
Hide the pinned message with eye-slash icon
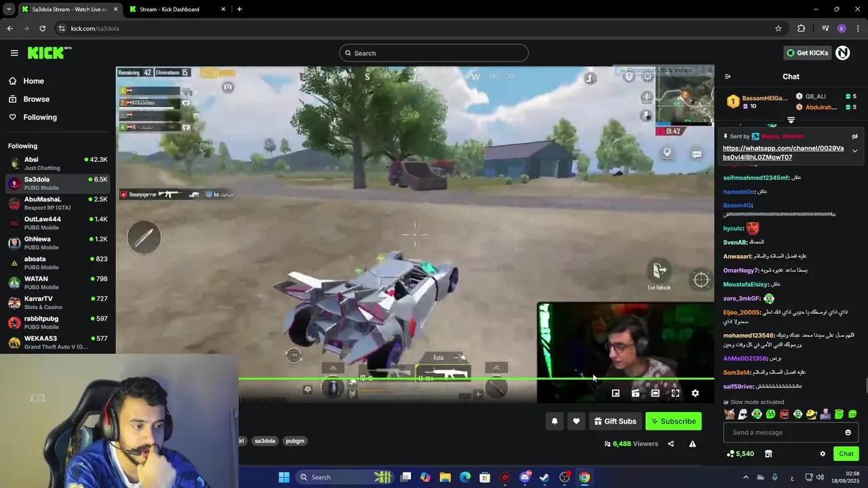coord(854,136)
